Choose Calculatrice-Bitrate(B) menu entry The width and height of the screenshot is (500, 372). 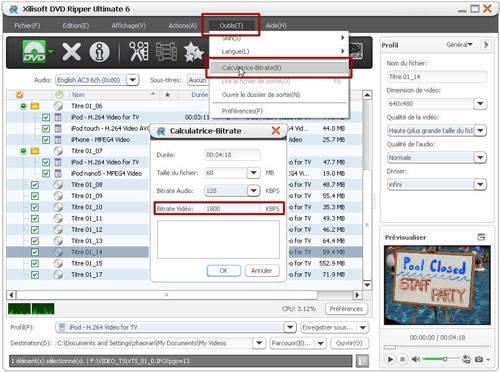click(x=279, y=68)
